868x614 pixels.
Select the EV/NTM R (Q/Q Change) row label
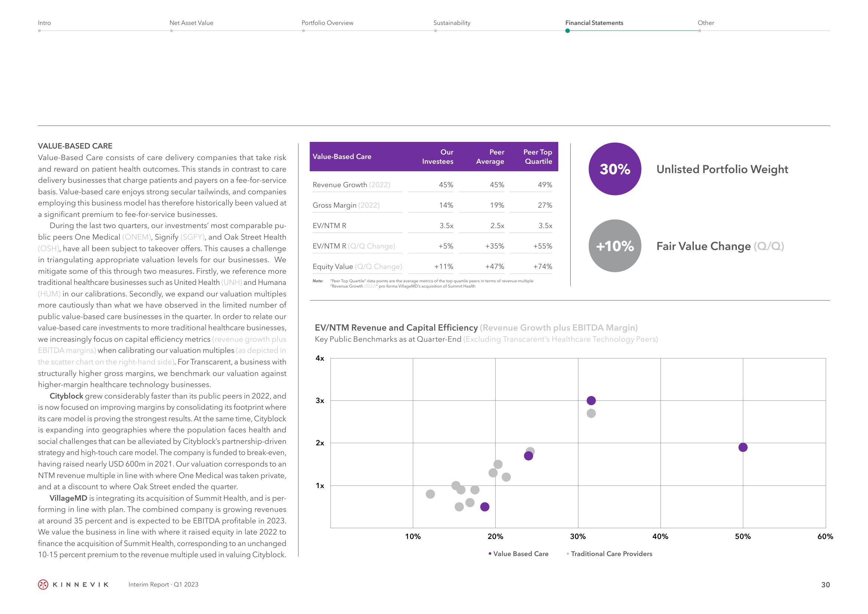point(354,246)
